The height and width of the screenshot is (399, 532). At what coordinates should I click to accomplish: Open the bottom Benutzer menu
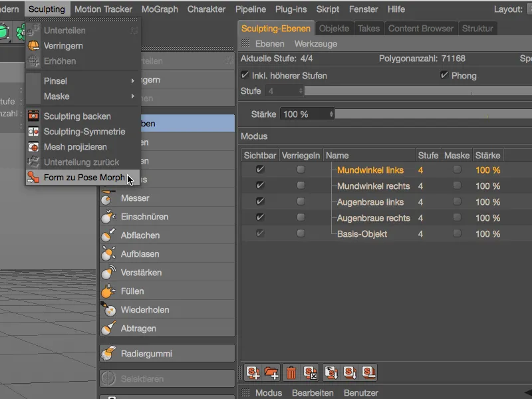point(361,393)
